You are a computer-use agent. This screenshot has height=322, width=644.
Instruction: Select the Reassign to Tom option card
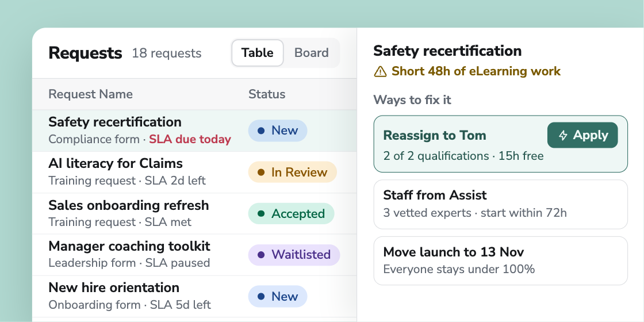point(501,144)
